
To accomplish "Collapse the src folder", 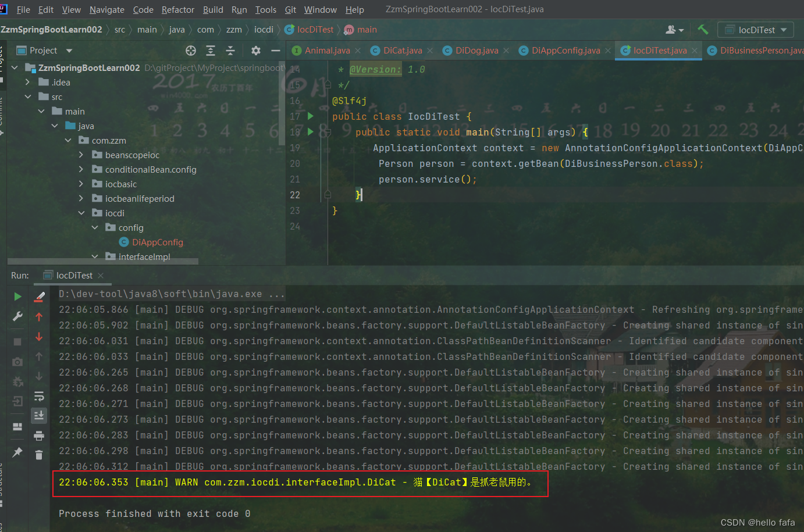I will (x=27, y=97).
